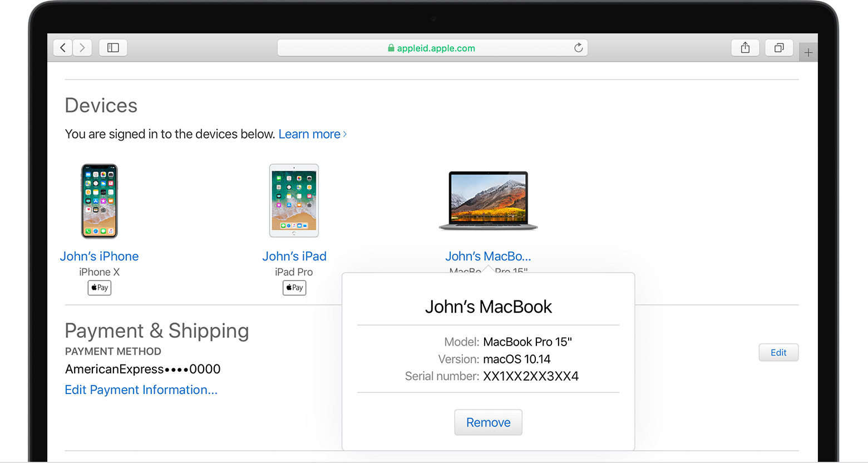Open John's iPad device link

[294, 256]
